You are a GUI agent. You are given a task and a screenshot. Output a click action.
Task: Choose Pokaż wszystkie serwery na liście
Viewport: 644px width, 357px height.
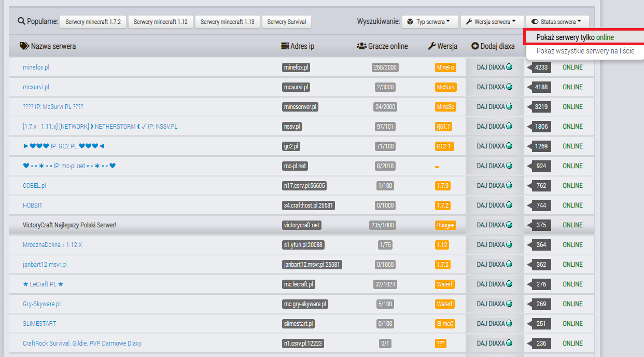point(585,51)
